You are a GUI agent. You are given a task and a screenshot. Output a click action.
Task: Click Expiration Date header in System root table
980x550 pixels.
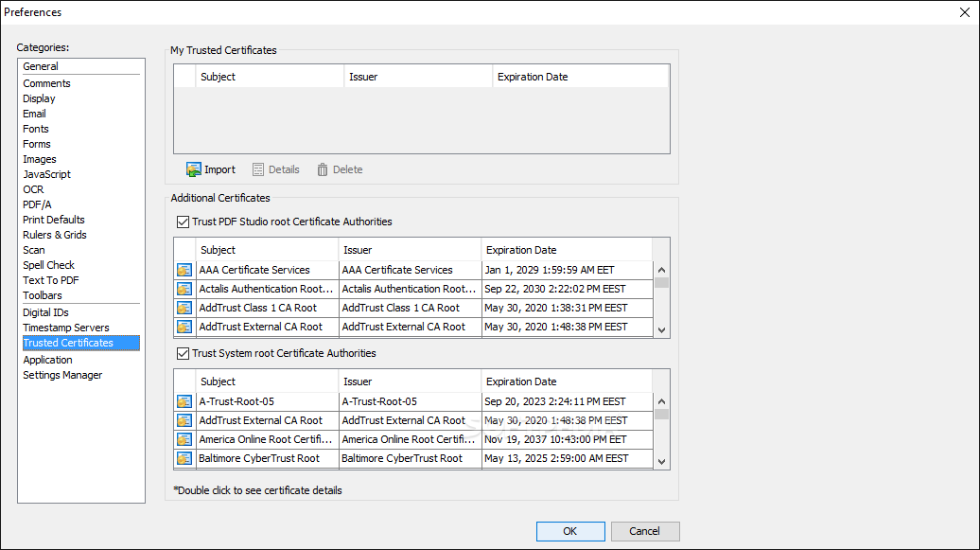[x=567, y=381]
